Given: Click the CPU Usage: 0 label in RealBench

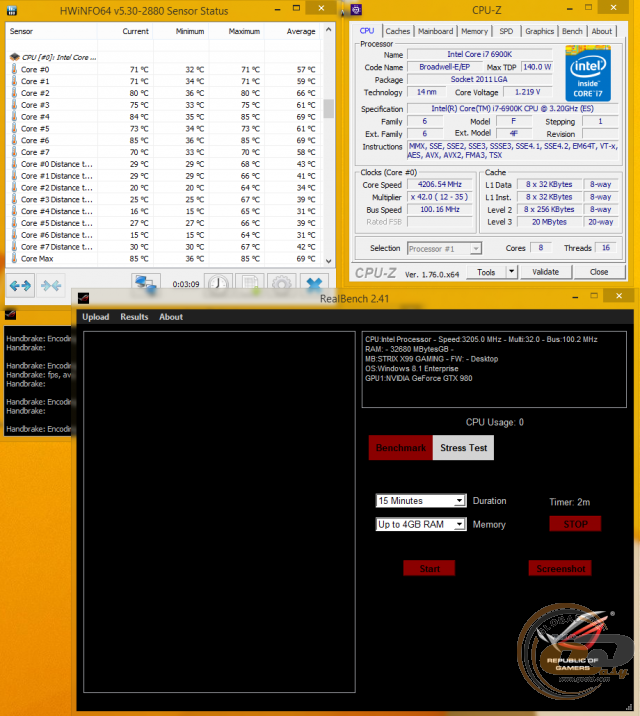Looking at the screenshot, I should (494, 422).
